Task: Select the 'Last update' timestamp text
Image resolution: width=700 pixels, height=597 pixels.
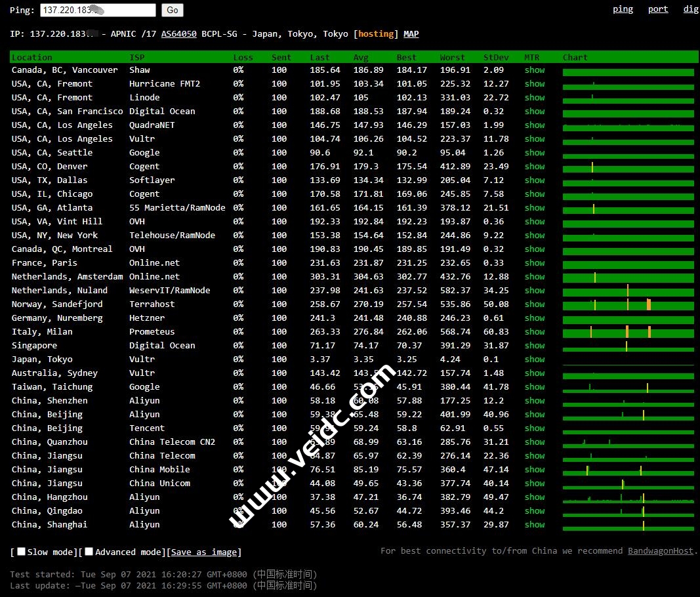Action: (x=163, y=585)
